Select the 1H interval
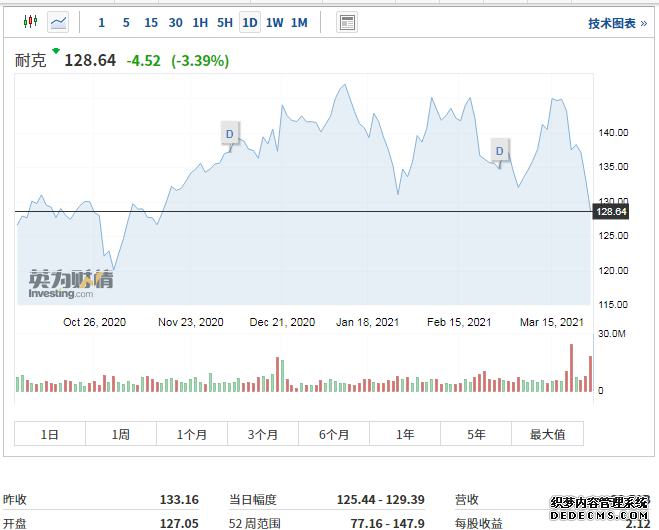The image size is (659, 530). point(200,23)
